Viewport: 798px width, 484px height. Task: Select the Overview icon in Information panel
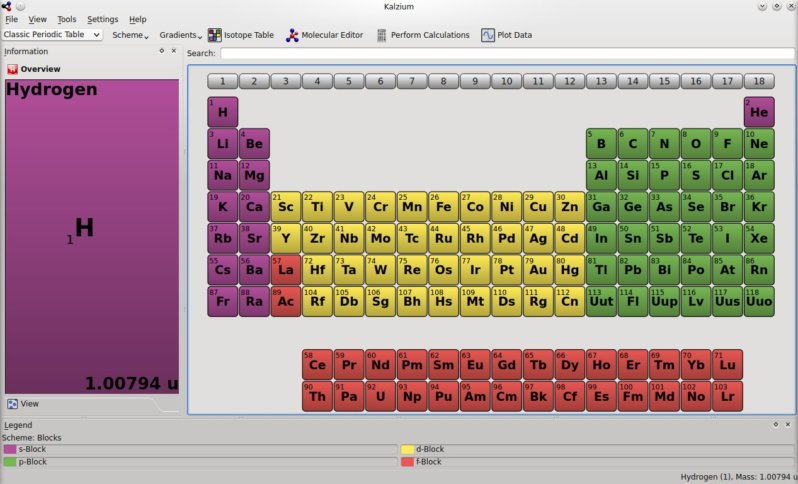point(12,69)
